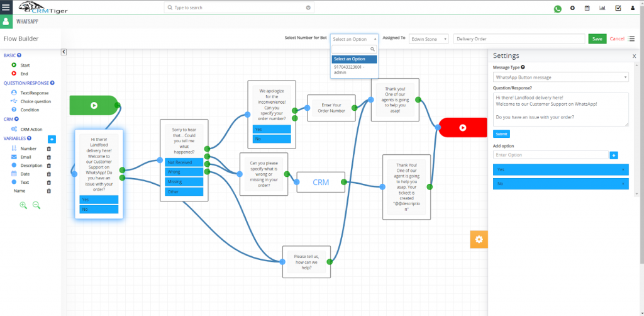Click the Delivery Order name field
Image resolution: width=644 pixels, height=316 pixels.
pyautogui.click(x=519, y=39)
